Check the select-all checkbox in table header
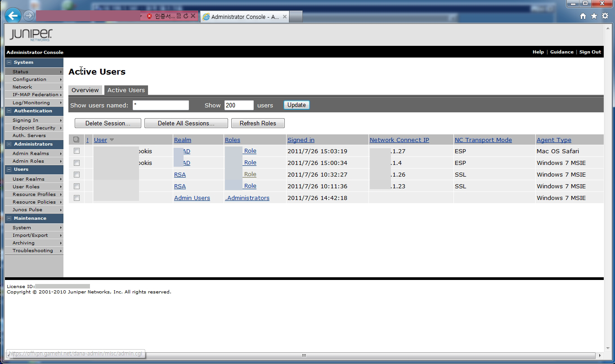Image resolution: width=615 pixels, height=364 pixels. click(x=76, y=140)
